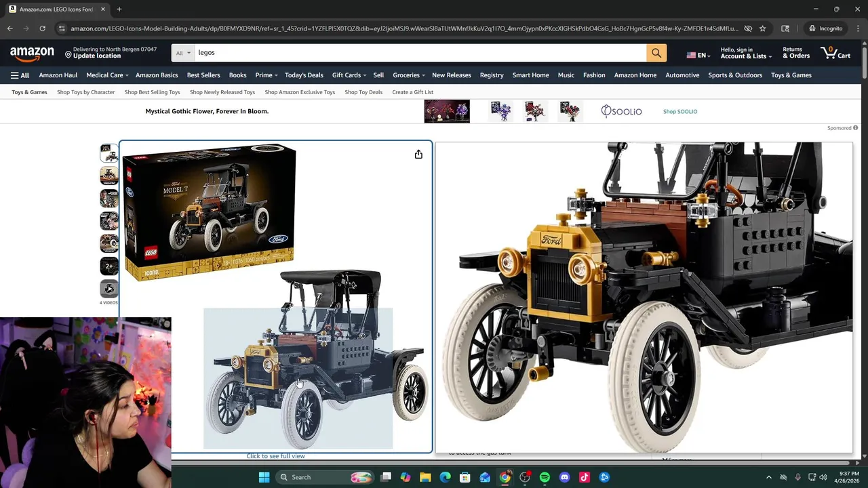Viewport: 868px width, 488px height.
Task: Go to Today's Deals
Action: click(x=304, y=75)
